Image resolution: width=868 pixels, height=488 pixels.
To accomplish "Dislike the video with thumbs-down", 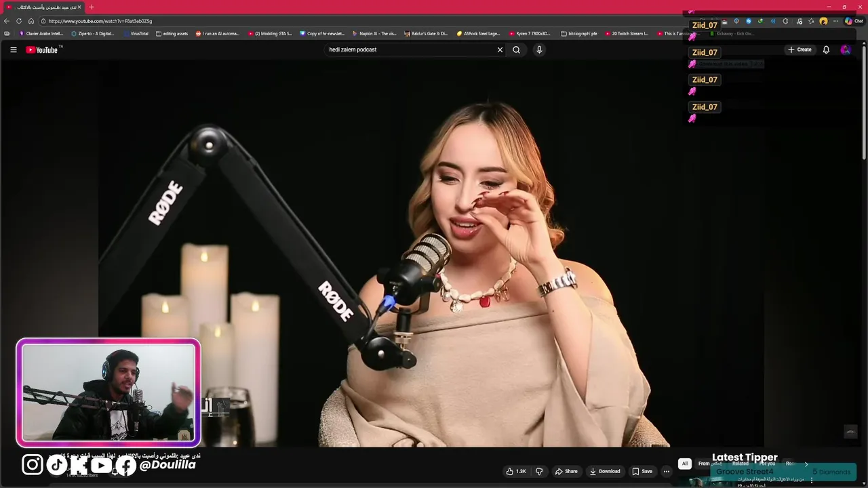I will click(x=539, y=471).
